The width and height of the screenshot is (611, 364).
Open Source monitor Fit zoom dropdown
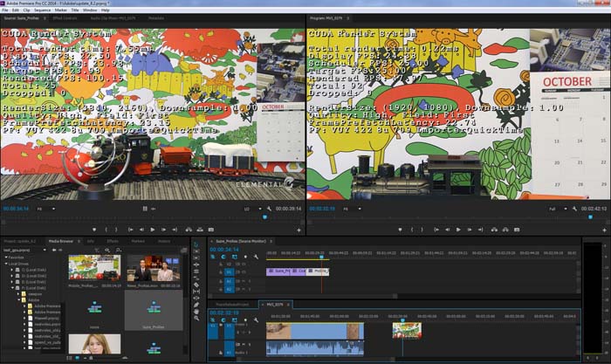(46, 209)
